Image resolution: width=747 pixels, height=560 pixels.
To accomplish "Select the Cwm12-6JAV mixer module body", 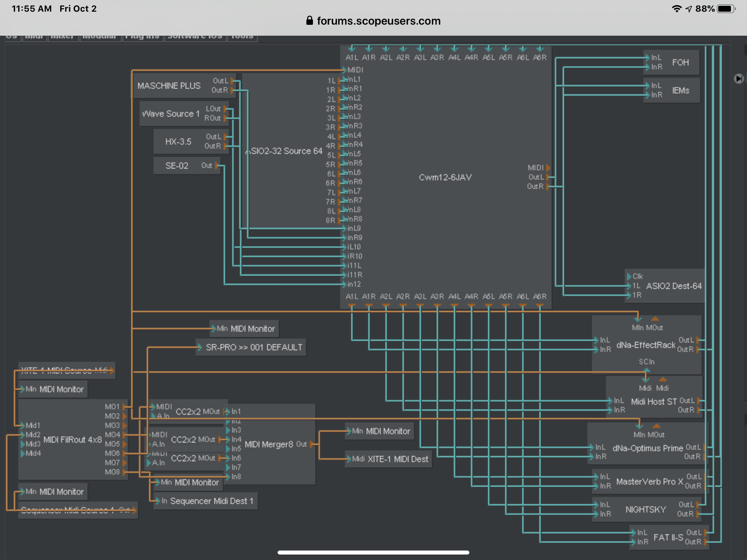I will point(445,178).
